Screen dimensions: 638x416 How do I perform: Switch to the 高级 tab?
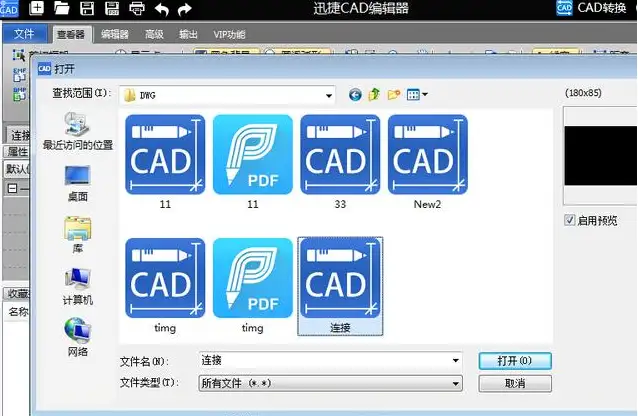click(155, 35)
